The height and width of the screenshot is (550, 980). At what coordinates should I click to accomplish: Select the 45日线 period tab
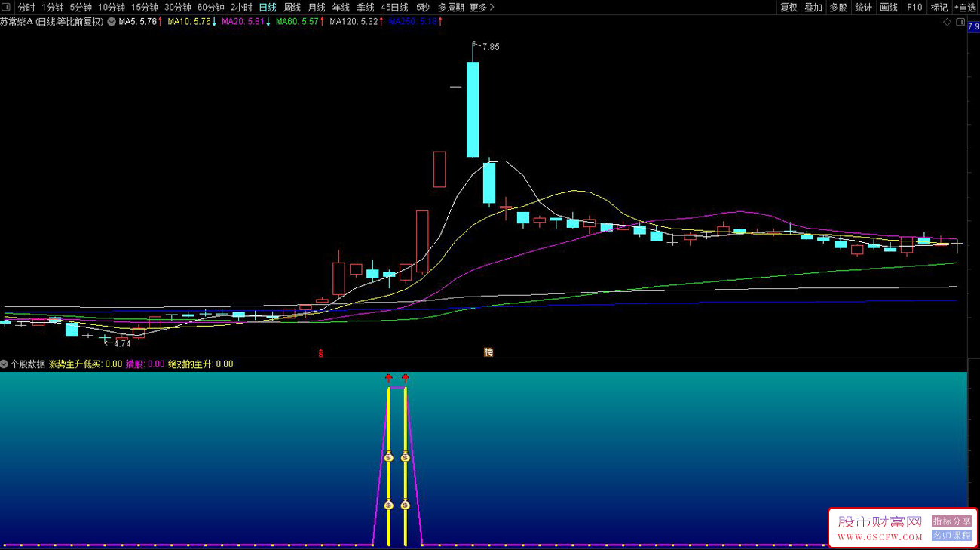(x=394, y=7)
